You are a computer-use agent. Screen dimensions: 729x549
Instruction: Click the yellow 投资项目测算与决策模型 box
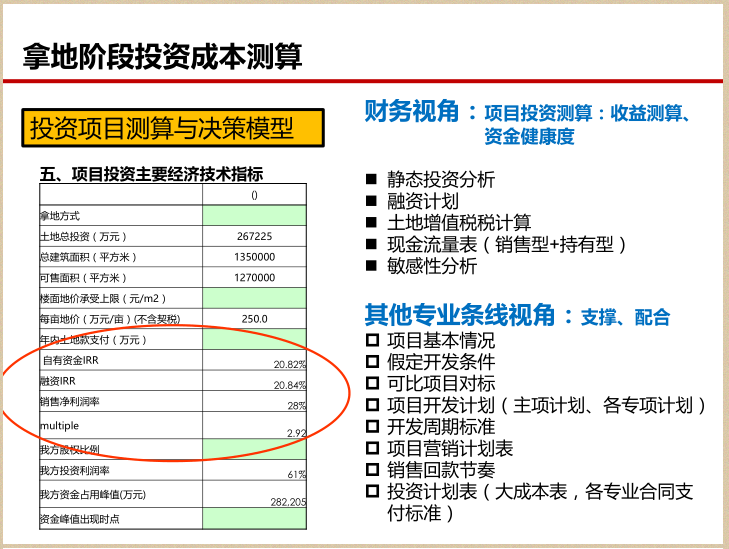(172, 128)
